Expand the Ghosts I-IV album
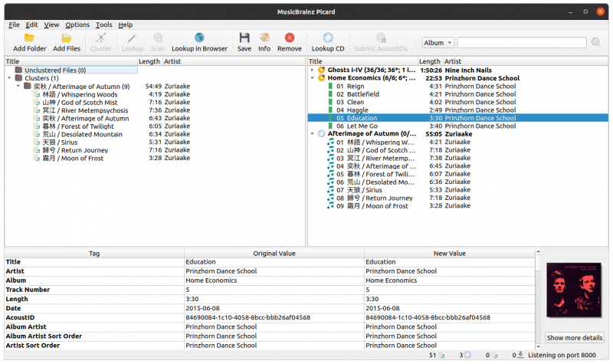The height and width of the screenshot is (364, 613). [x=312, y=71]
